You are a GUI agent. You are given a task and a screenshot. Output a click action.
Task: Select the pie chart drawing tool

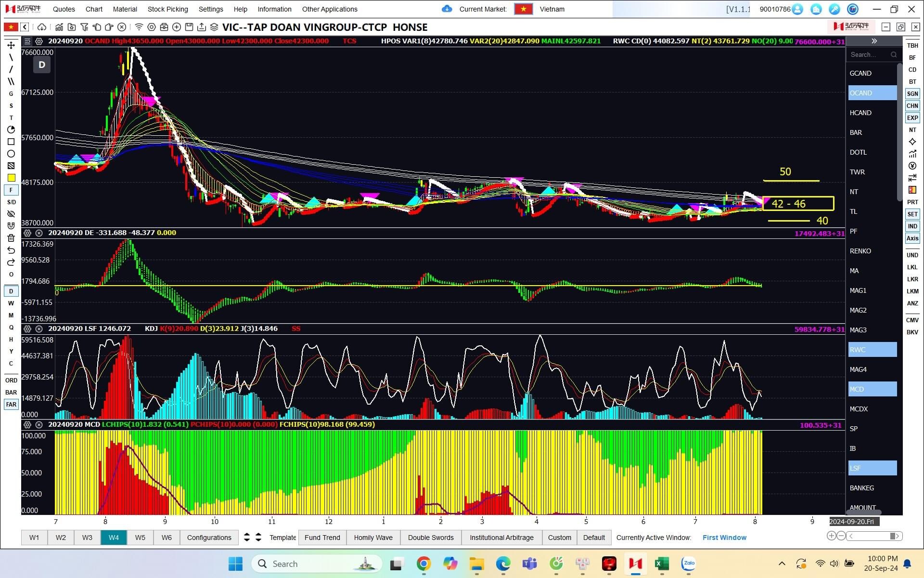tap(11, 130)
